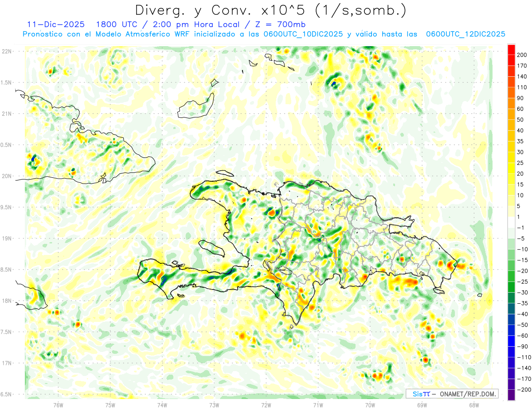Screen dimensions: 532x411
Task: Click the positive '140' legend value
Action: coord(522,76)
